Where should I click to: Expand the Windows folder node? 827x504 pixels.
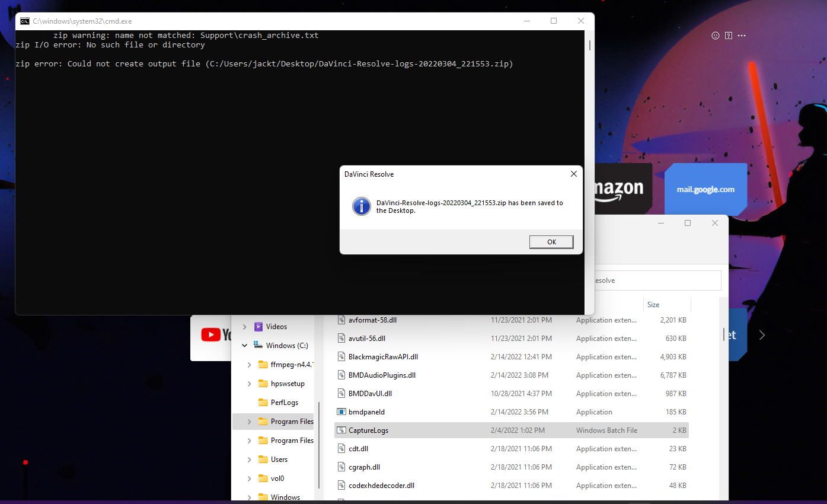point(249,497)
